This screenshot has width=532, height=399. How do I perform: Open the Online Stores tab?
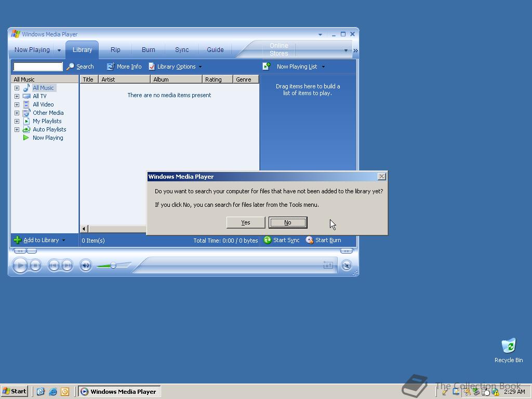[x=279, y=49]
